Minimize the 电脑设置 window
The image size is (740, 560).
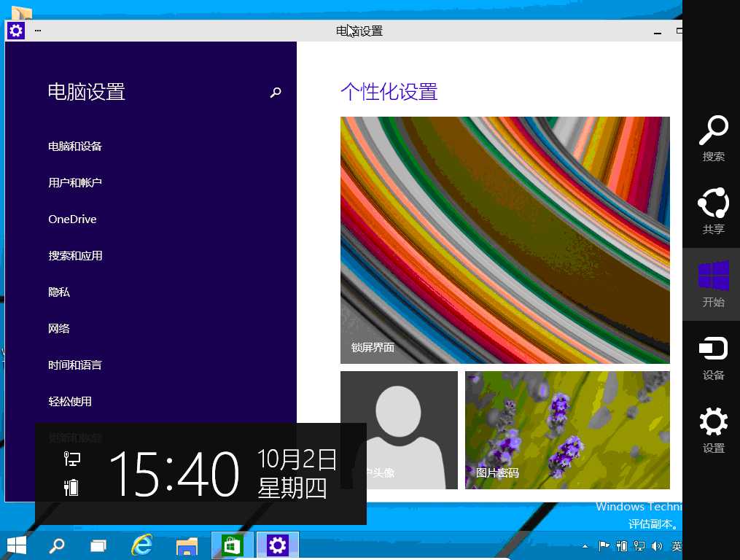point(658,32)
